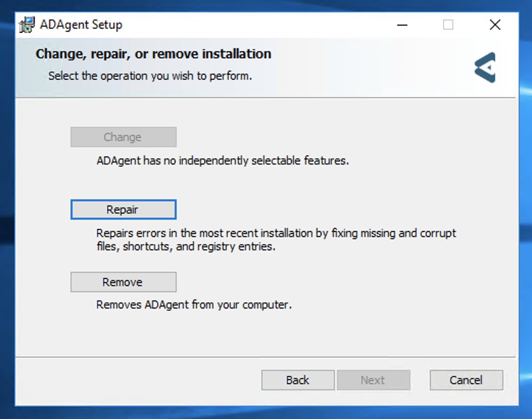The width and height of the screenshot is (532, 419).
Task: Click 'Select the operation you wish to perform.' text
Action: coord(150,76)
